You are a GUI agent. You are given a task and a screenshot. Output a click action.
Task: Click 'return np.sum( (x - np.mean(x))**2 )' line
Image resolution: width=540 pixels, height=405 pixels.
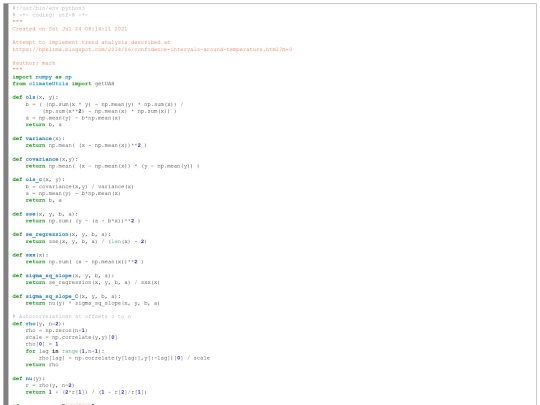[84, 262]
